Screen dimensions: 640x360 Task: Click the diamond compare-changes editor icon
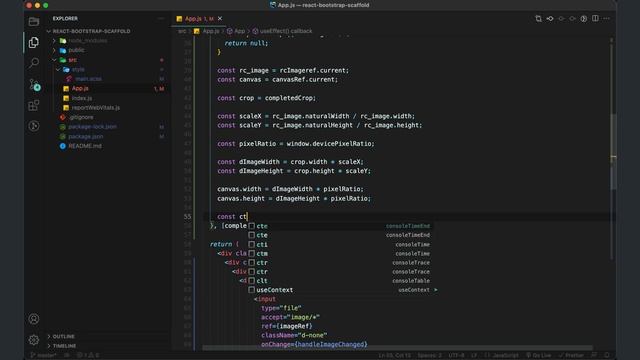[550, 19]
